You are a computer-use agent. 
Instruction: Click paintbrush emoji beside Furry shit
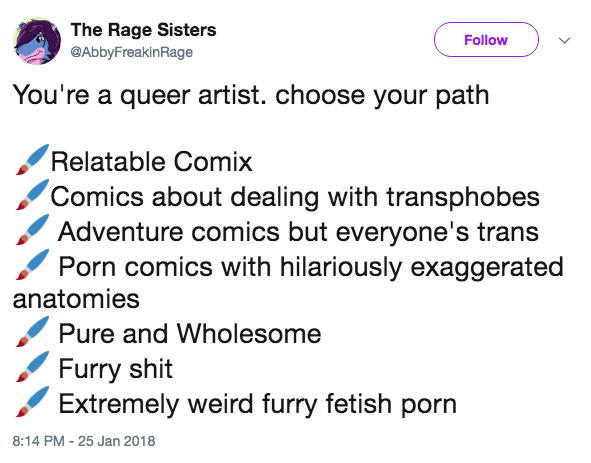point(32,366)
